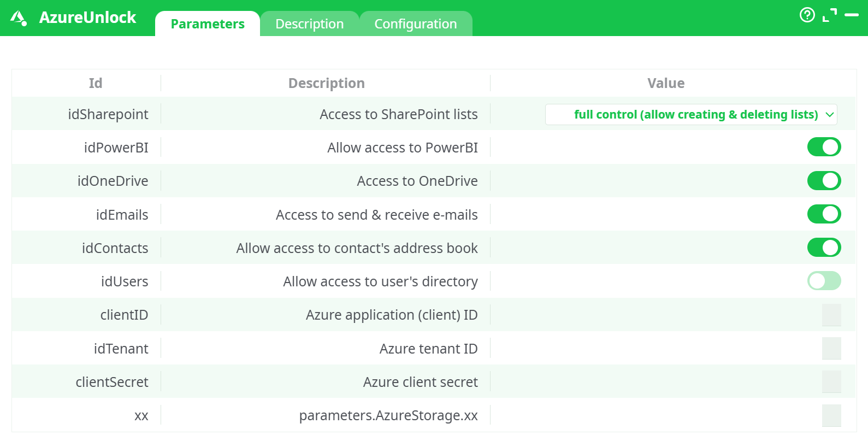This screenshot has height=447, width=868.
Task: Open the idSharepoint access level dropdown
Action: coord(691,114)
